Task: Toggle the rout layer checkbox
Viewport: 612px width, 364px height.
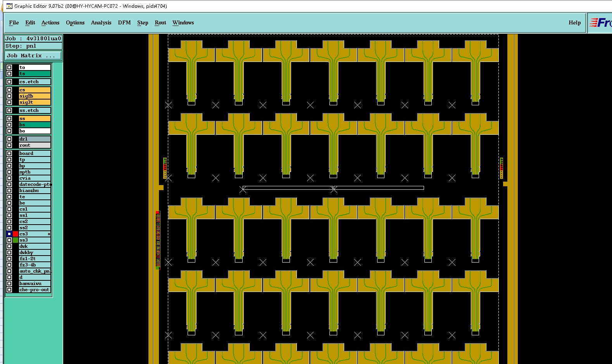Action: (x=9, y=145)
